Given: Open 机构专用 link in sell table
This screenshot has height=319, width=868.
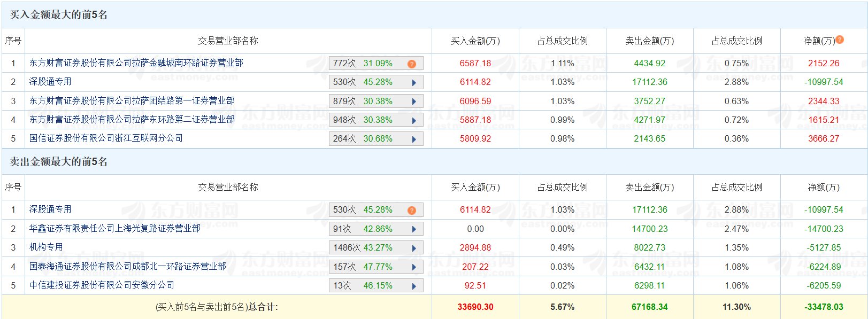Looking at the screenshot, I should [x=46, y=247].
